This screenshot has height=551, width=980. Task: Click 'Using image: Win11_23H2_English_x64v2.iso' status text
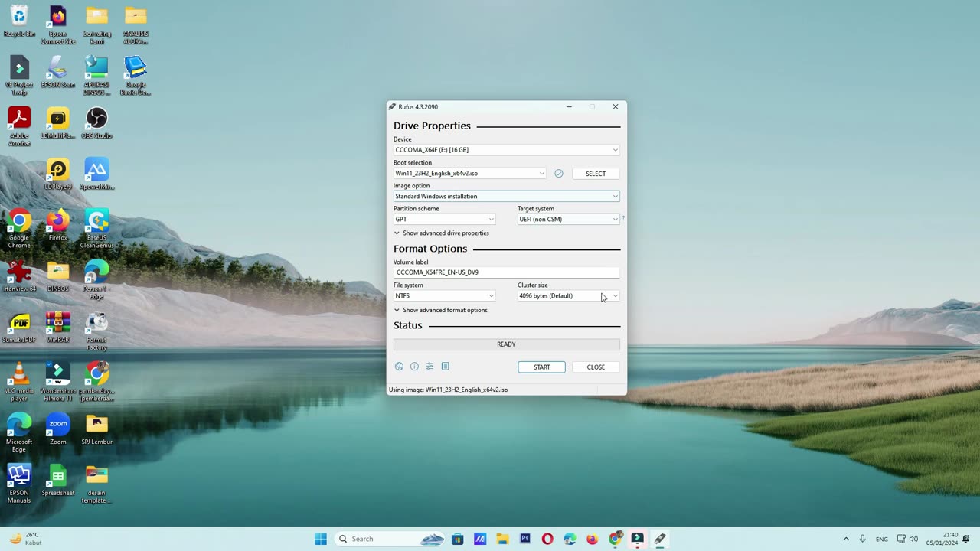point(448,390)
